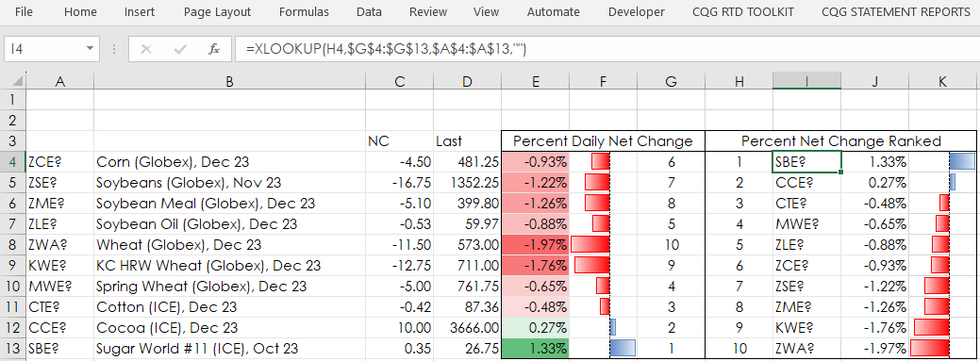Image resolution: width=980 pixels, height=361 pixels.
Task: Click the Last column label cell
Action: click(467, 141)
